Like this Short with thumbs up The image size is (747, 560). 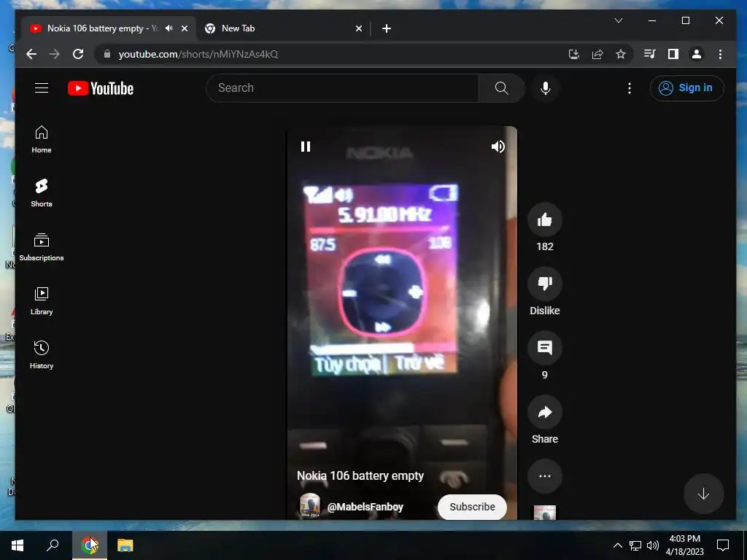coord(544,219)
